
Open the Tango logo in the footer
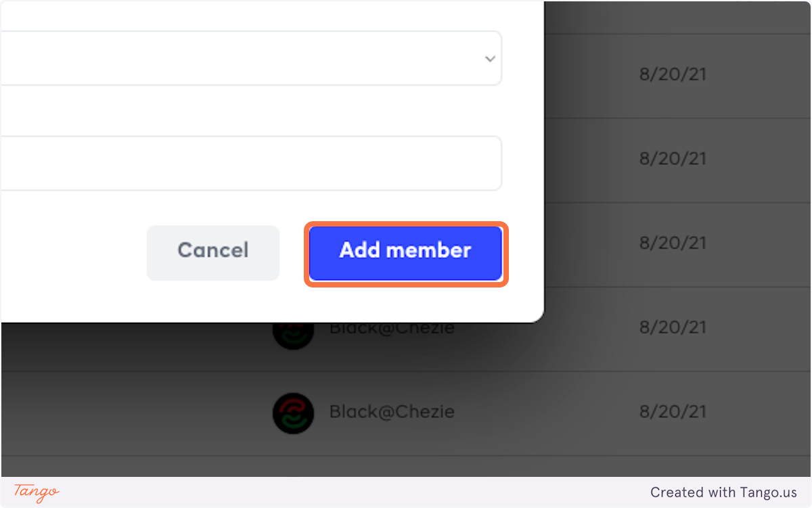tap(37, 492)
